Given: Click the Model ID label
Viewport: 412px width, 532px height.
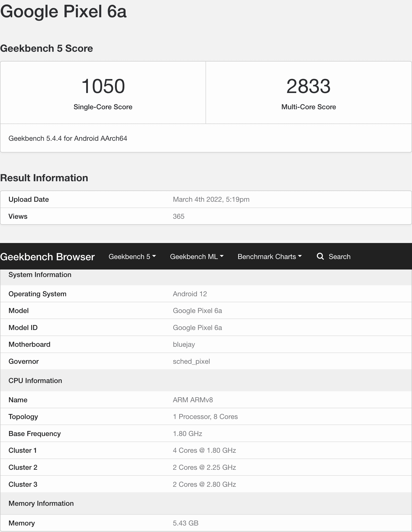Looking at the screenshot, I should coord(23,327).
